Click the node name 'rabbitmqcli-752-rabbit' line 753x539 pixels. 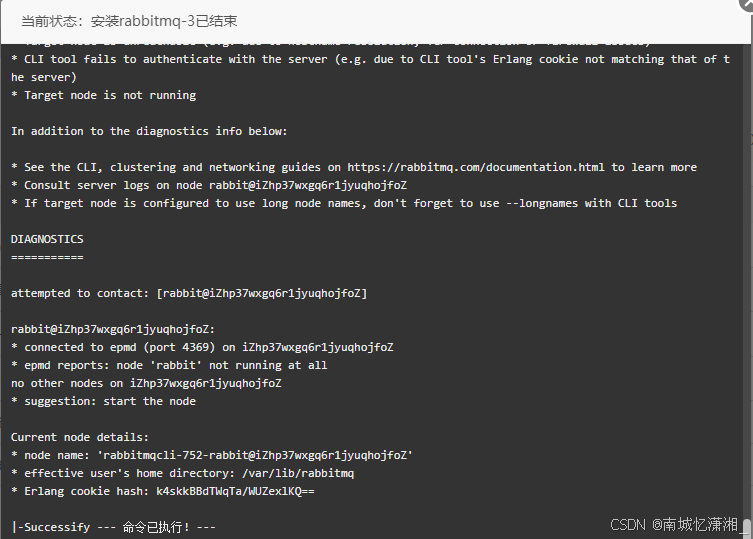211,455
